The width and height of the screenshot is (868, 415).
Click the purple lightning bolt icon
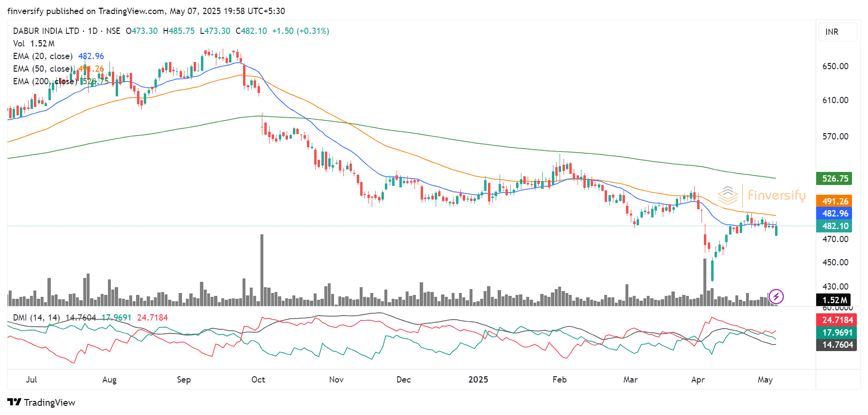tap(776, 296)
